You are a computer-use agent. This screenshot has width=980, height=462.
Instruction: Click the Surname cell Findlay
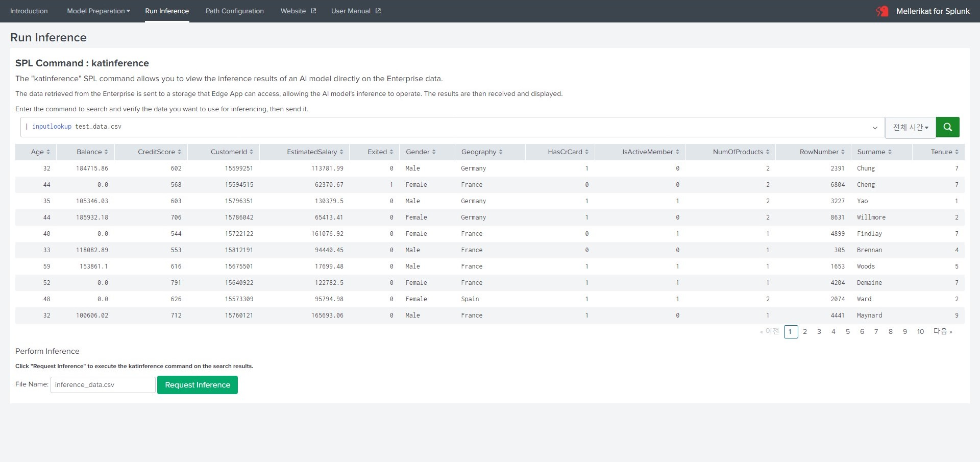[869, 234]
